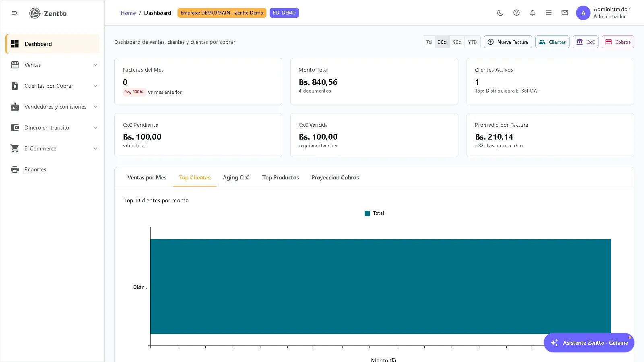Expand the Cuentas por Cobrar chevron
The height and width of the screenshot is (362, 644).
[95, 86]
